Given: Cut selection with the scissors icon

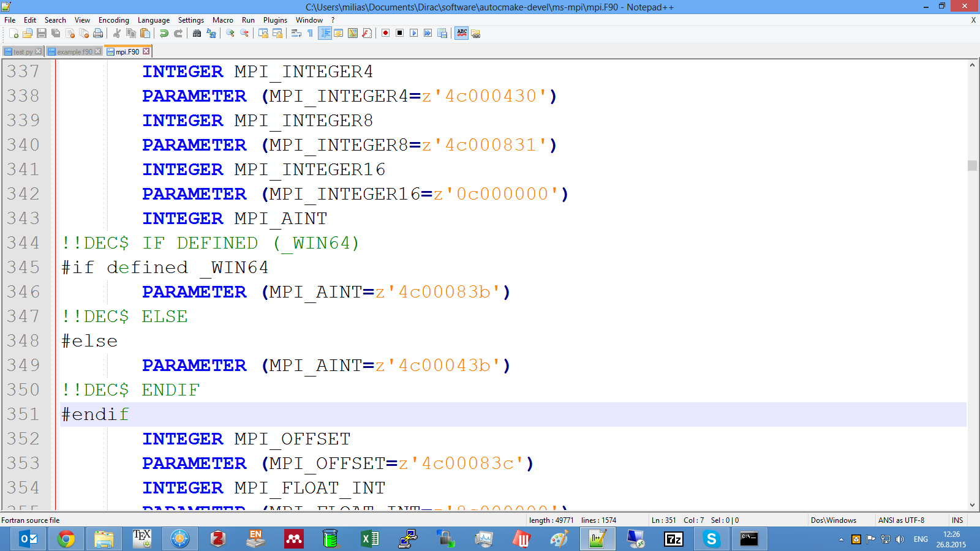Looking at the screenshot, I should click(117, 33).
